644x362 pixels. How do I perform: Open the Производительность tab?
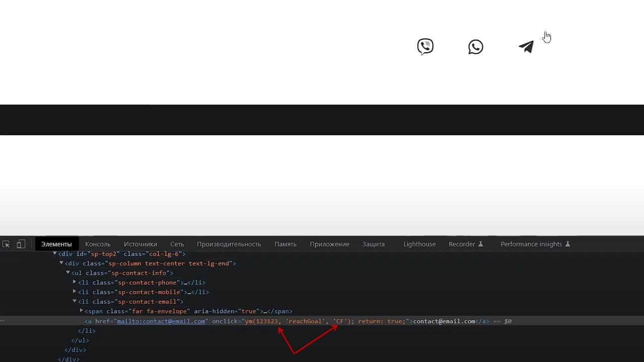coord(229,244)
